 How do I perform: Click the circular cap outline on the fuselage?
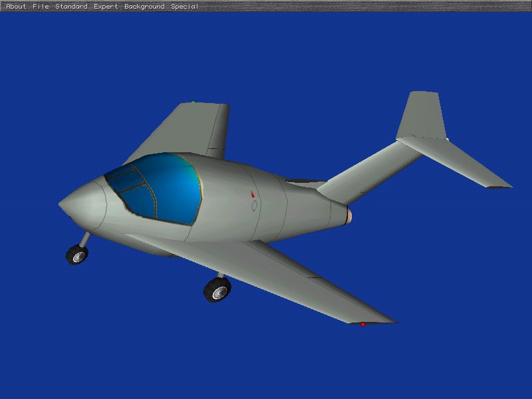pos(254,206)
